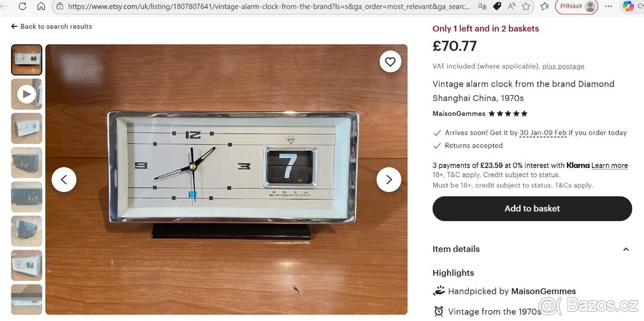Image resolution: width=644 pixels, height=321 pixels.
Task: Click the read aloud icon in address bar
Action: pos(511,6)
